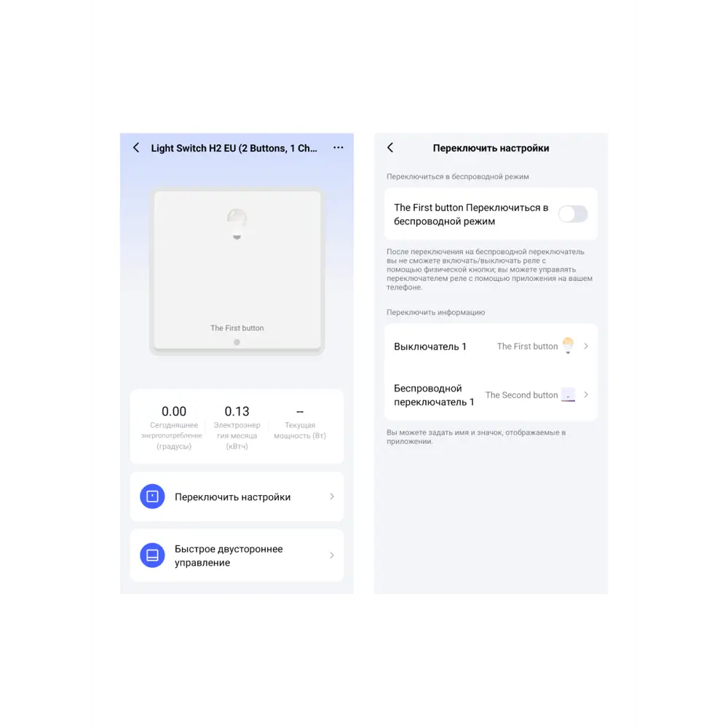View the 0.13 monthly energy value
This screenshot has height=728, width=728.
237,411
